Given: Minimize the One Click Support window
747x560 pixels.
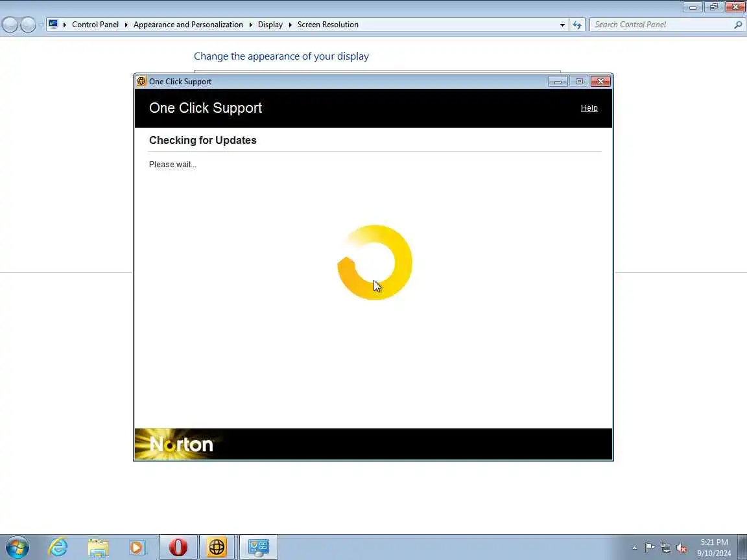Looking at the screenshot, I should (x=558, y=82).
